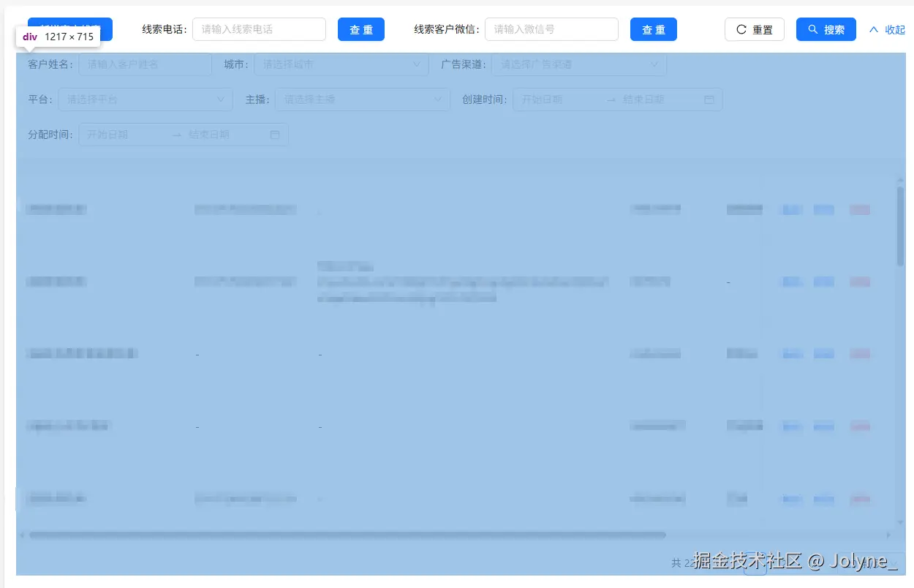The height and width of the screenshot is (588, 914).
Task: Expand the 广告渠道 dropdown
Action: coord(578,64)
